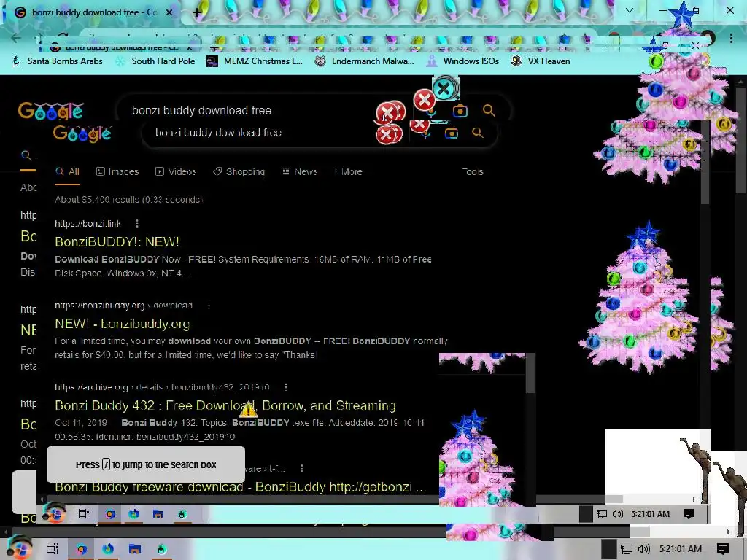The height and width of the screenshot is (560, 747).
Task: Switch to the Images tab
Action: (x=117, y=172)
